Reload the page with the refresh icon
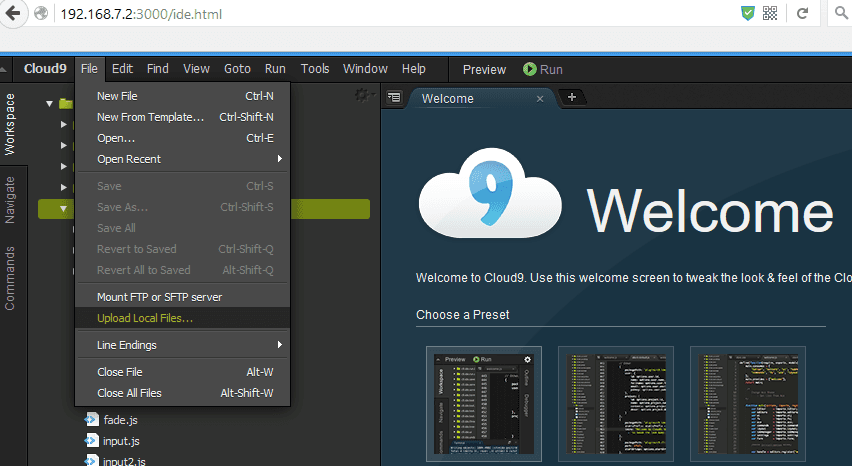This screenshot has height=466, width=852. (803, 13)
